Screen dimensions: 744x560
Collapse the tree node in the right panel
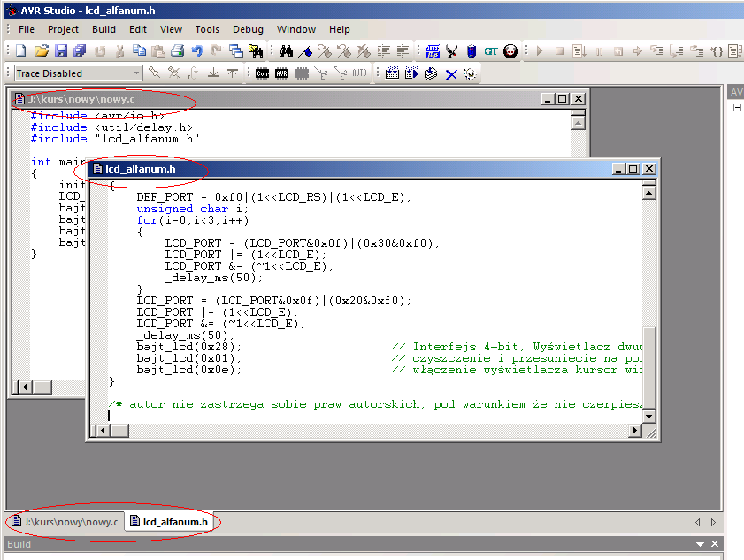tap(735, 108)
